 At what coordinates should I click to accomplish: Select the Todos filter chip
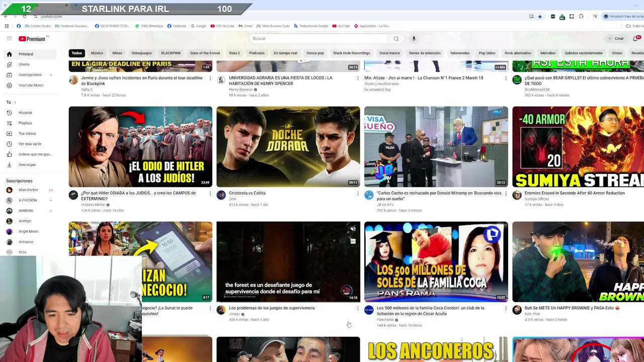tap(76, 53)
